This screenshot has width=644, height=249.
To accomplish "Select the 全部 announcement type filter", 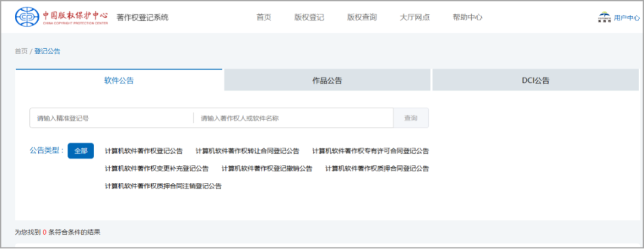I will point(80,151).
